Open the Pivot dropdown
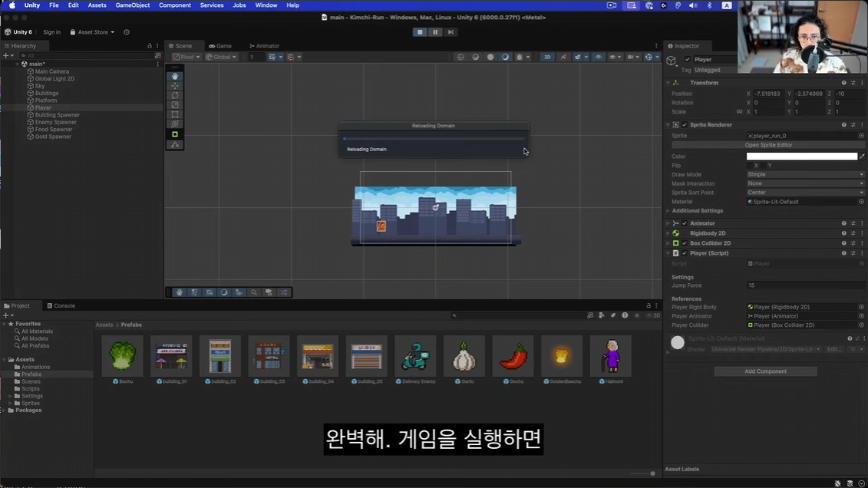This screenshot has height=488, width=868. coord(186,57)
